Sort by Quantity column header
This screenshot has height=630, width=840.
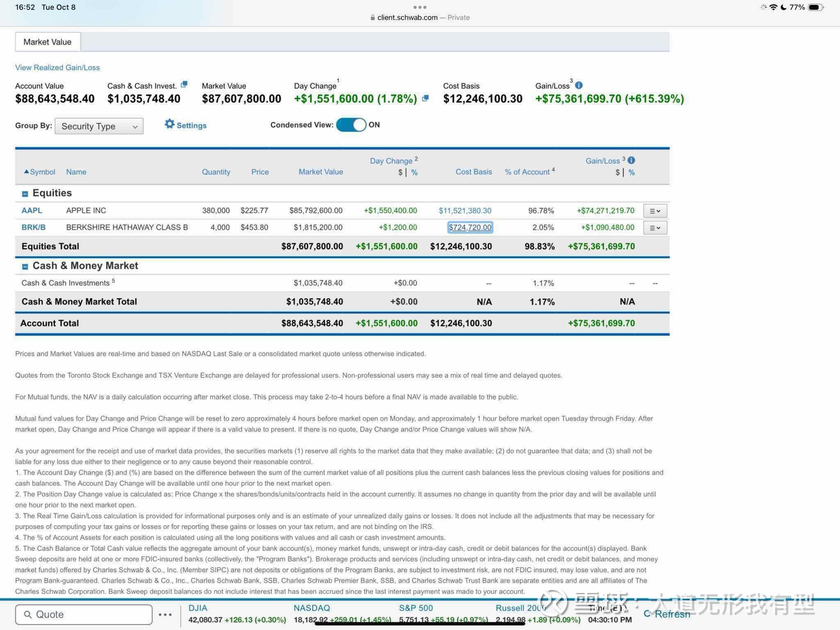point(216,172)
